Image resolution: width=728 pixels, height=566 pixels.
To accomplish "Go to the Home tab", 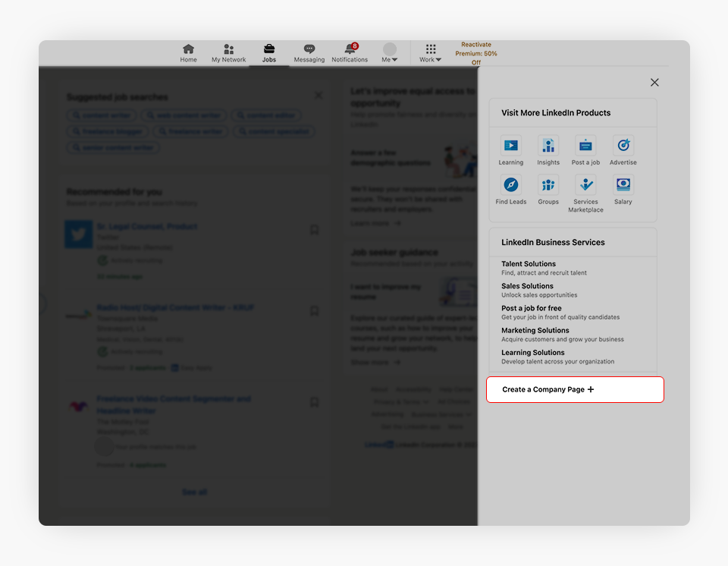I will coord(188,53).
